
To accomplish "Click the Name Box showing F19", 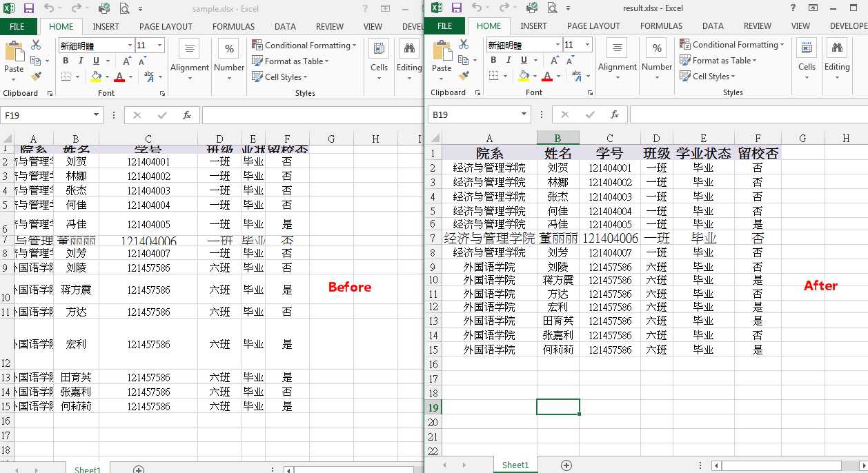I will [45, 115].
